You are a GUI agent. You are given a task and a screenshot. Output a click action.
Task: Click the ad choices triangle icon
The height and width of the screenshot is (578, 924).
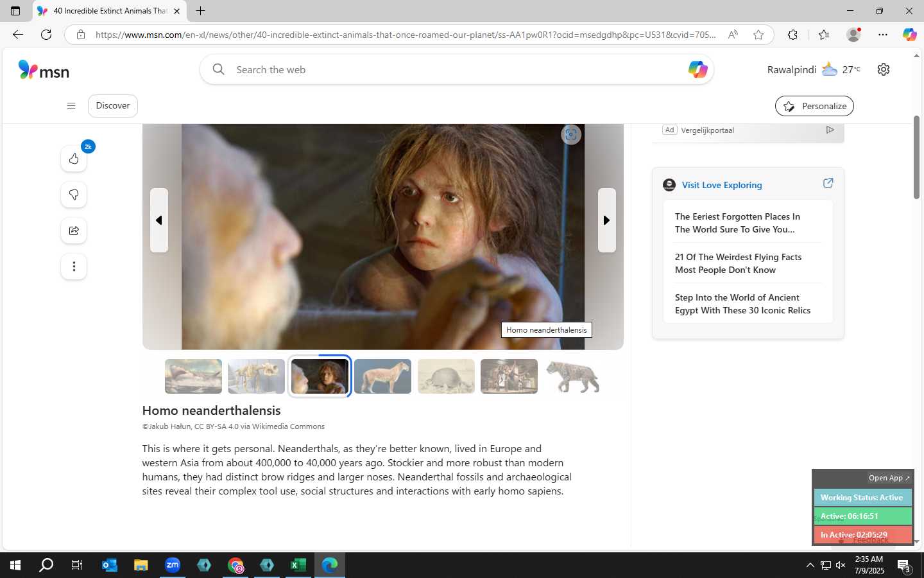coord(830,130)
